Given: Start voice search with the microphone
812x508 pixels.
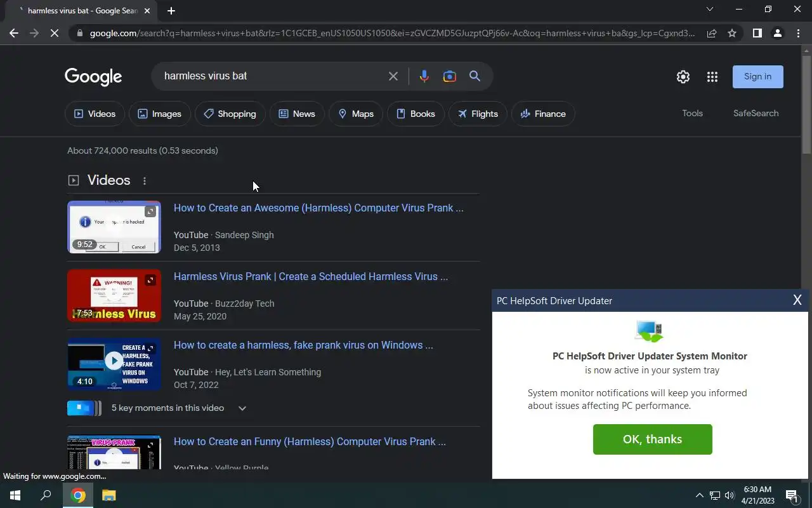Looking at the screenshot, I should 424,76.
